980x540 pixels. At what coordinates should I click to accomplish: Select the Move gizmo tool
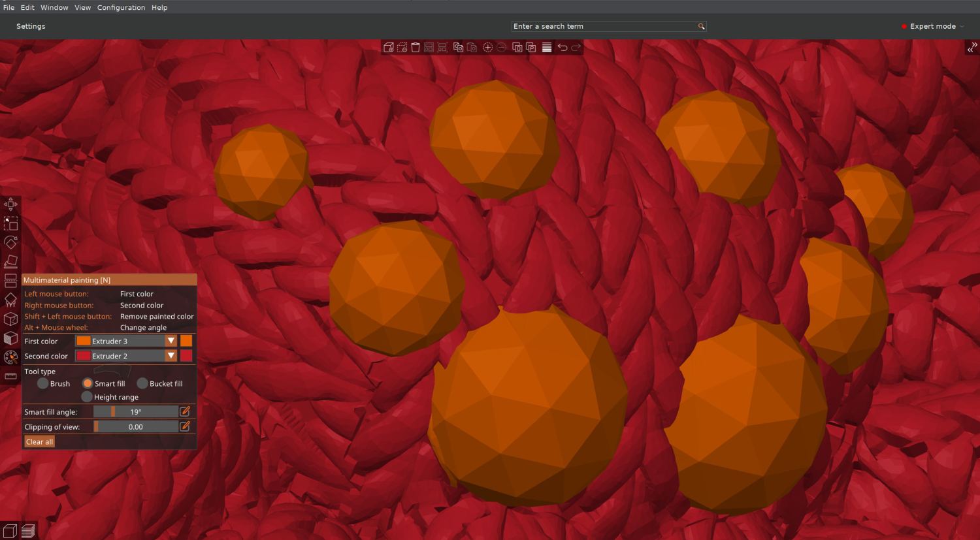tap(10, 204)
